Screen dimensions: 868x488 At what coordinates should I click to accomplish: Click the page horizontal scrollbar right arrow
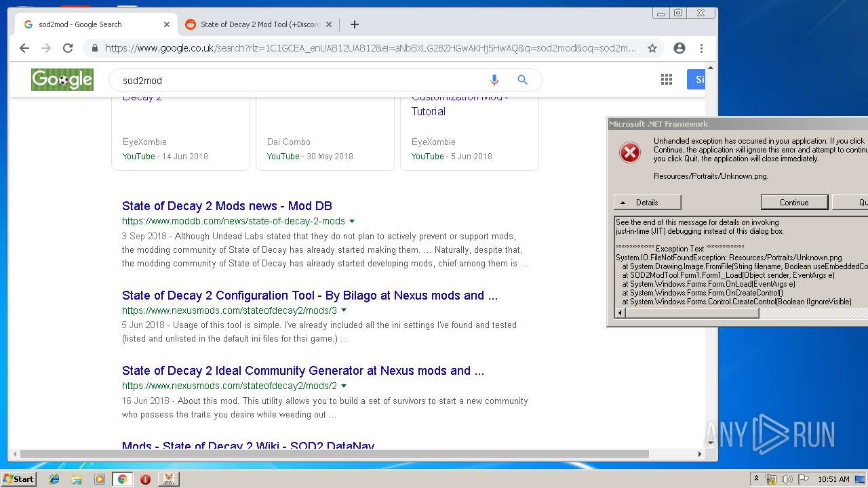pos(700,454)
